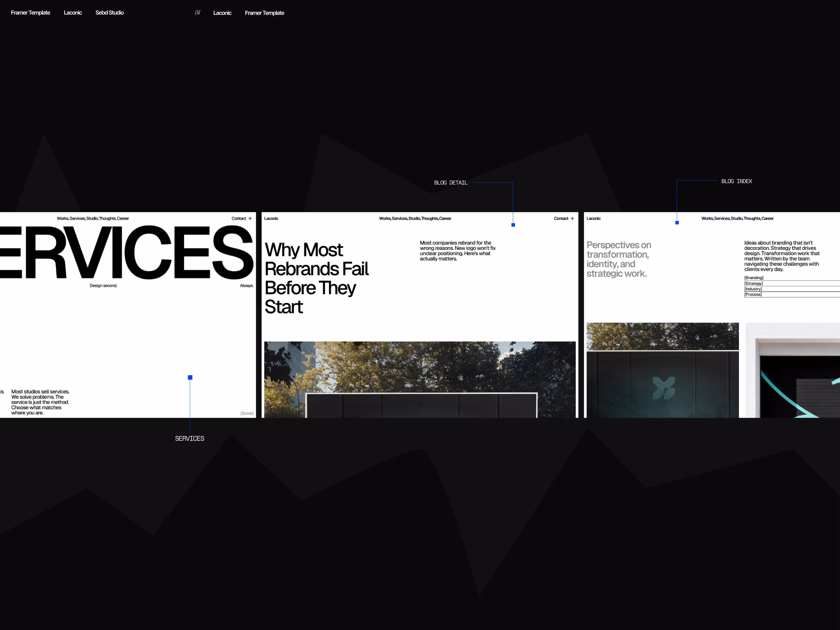The height and width of the screenshot is (630, 840).
Task: Click the BLOG INDEX annotation label
Action: click(x=736, y=181)
